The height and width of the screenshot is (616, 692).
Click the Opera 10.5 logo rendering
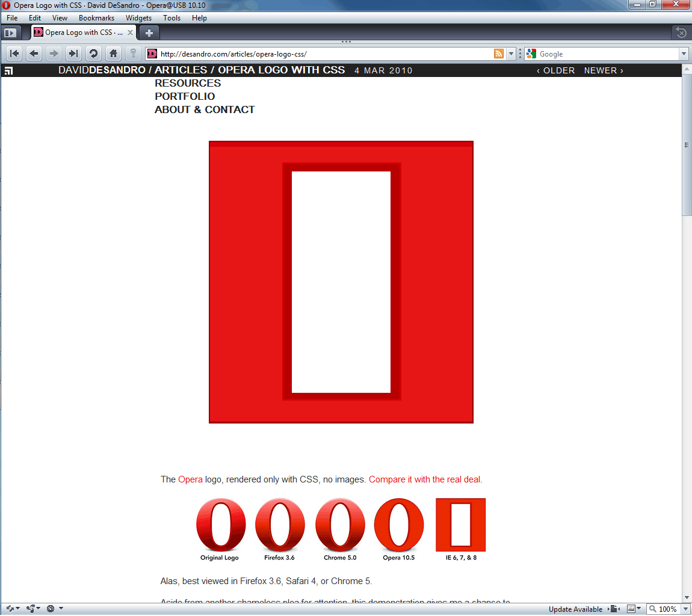(x=399, y=525)
